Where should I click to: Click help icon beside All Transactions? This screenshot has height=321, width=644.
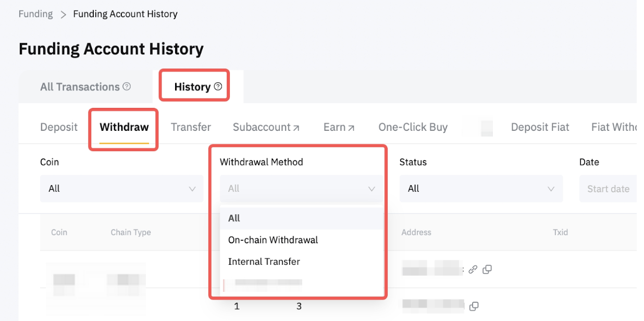tap(127, 87)
